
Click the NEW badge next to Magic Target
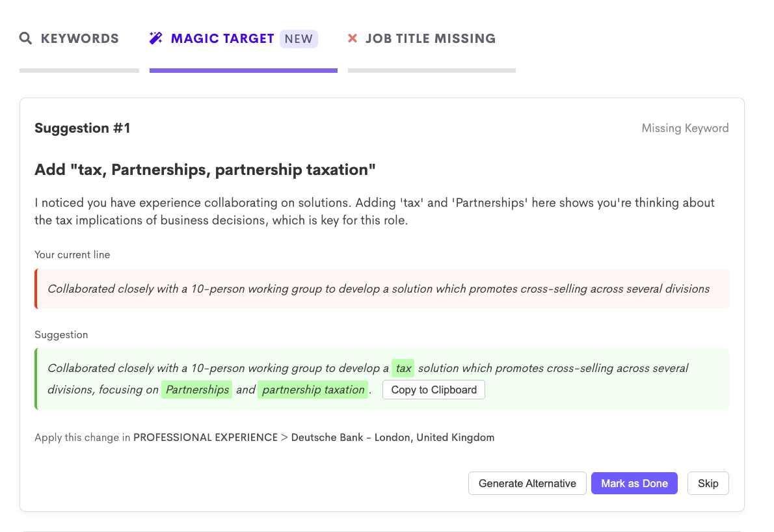click(x=299, y=38)
